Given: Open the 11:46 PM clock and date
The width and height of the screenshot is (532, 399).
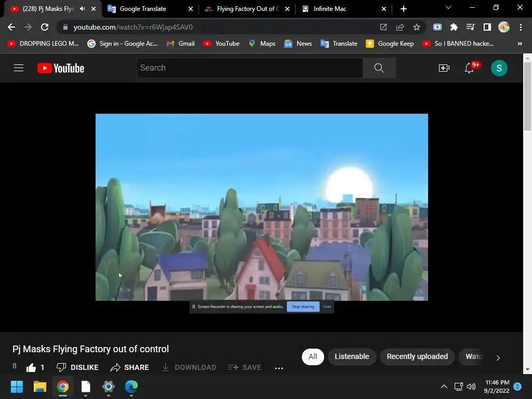Looking at the screenshot, I should tap(497, 387).
